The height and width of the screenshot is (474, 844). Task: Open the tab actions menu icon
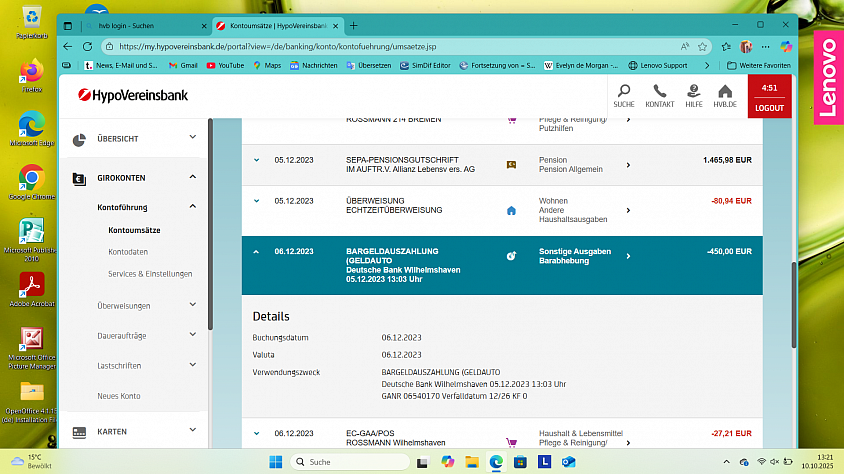(68, 25)
